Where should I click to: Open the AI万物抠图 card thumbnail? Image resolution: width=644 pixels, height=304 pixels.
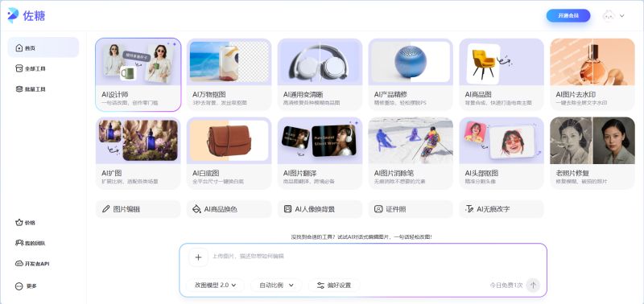pyautogui.click(x=229, y=62)
